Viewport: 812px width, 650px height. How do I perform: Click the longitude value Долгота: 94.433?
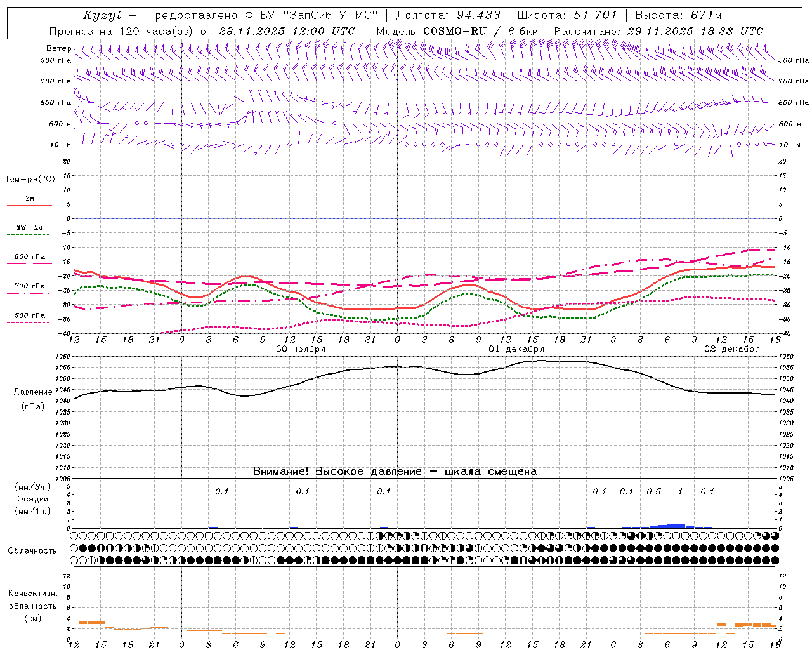[x=448, y=15]
